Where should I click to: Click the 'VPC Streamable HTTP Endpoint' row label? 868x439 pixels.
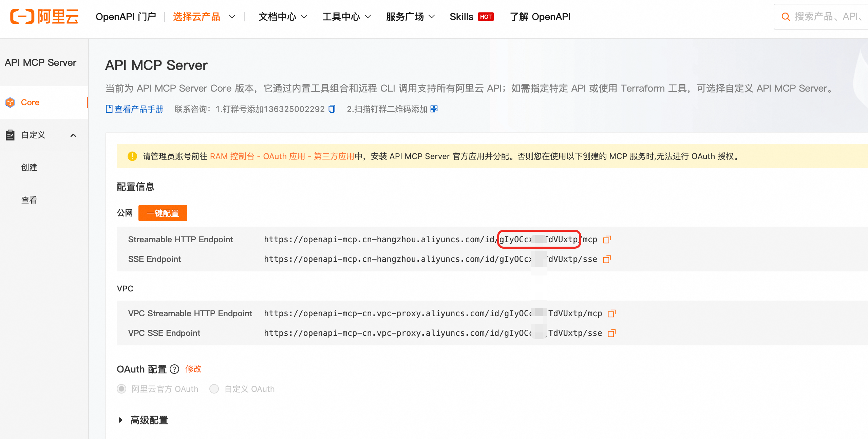190,313
